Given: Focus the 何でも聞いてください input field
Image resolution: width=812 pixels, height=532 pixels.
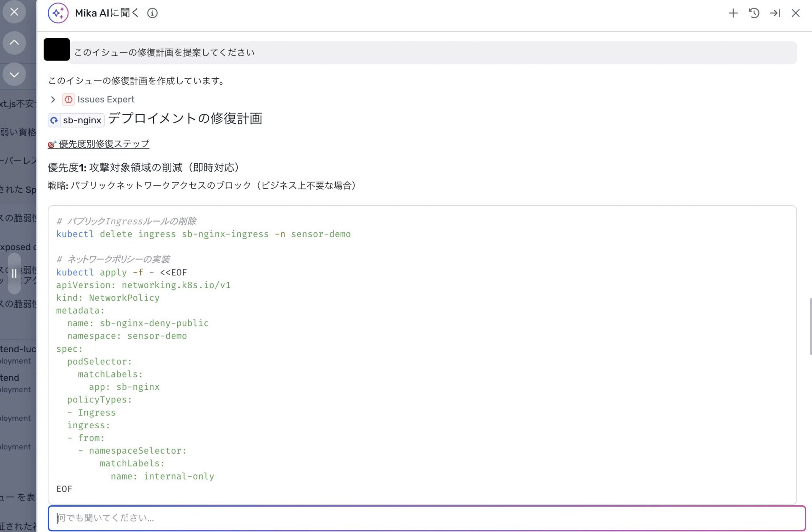Looking at the screenshot, I should 426,518.
